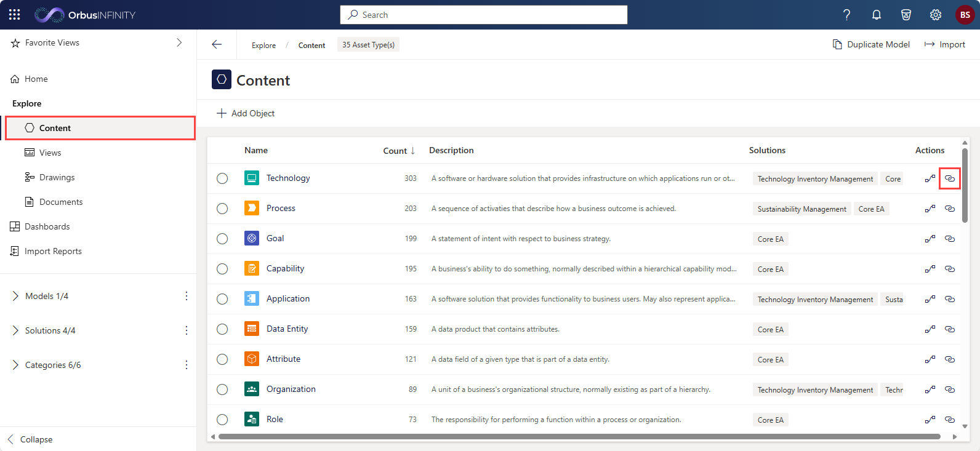Select the Role row radio button
This screenshot has height=451, width=980.
coord(222,420)
